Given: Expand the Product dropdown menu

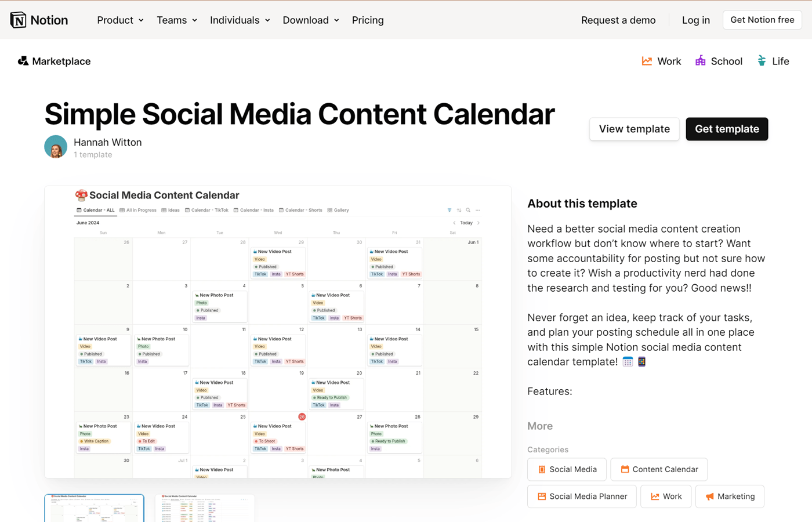Looking at the screenshot, I should [120, 20].
